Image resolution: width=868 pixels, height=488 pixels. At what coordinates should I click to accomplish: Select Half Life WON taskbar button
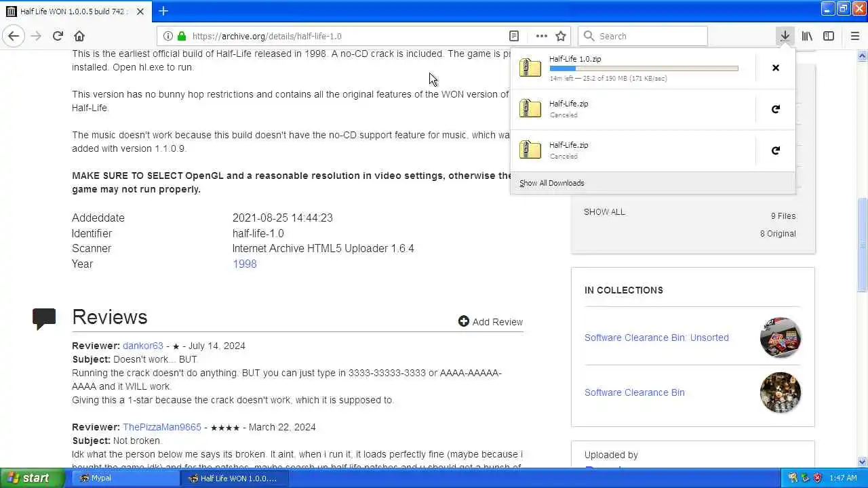tap(235, 478)
